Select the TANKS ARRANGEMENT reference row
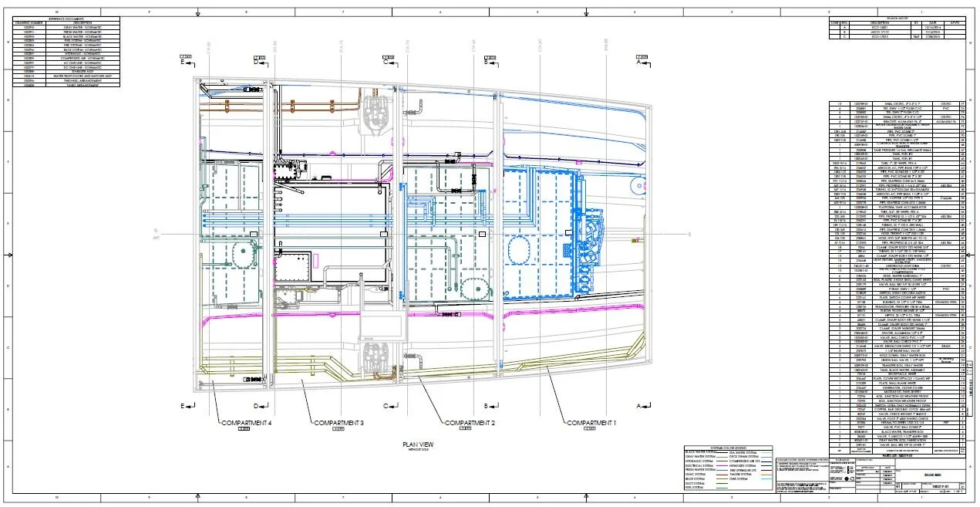The height and width of the screenshot is (507, 980). [66, 85]
